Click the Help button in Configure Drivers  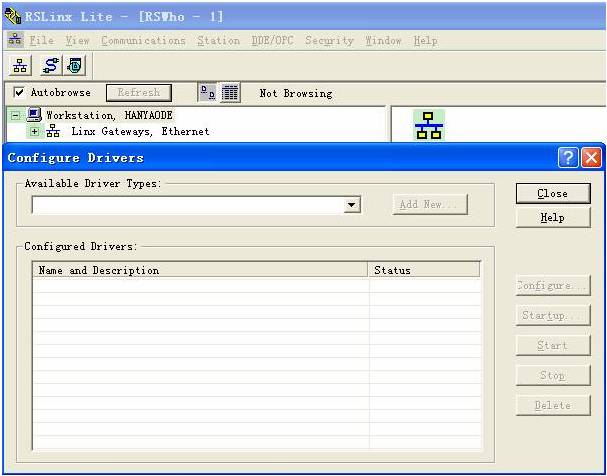click(x=553, y=217)
